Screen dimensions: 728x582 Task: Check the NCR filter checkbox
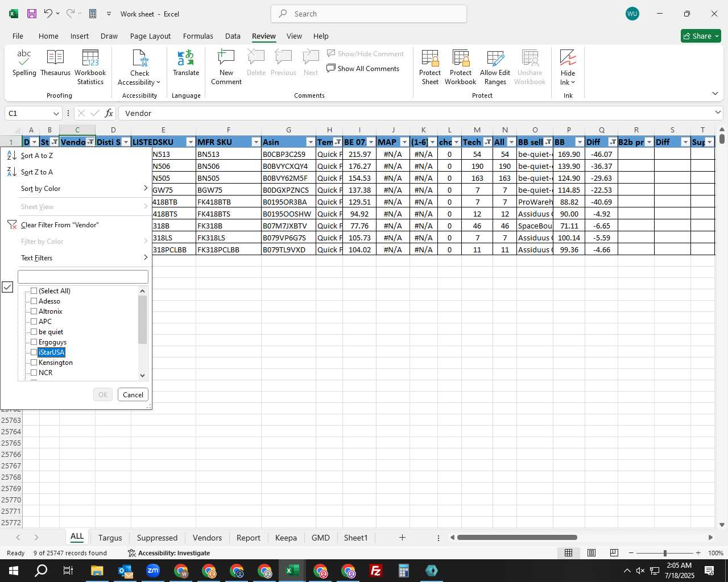(x=34, y=373)
